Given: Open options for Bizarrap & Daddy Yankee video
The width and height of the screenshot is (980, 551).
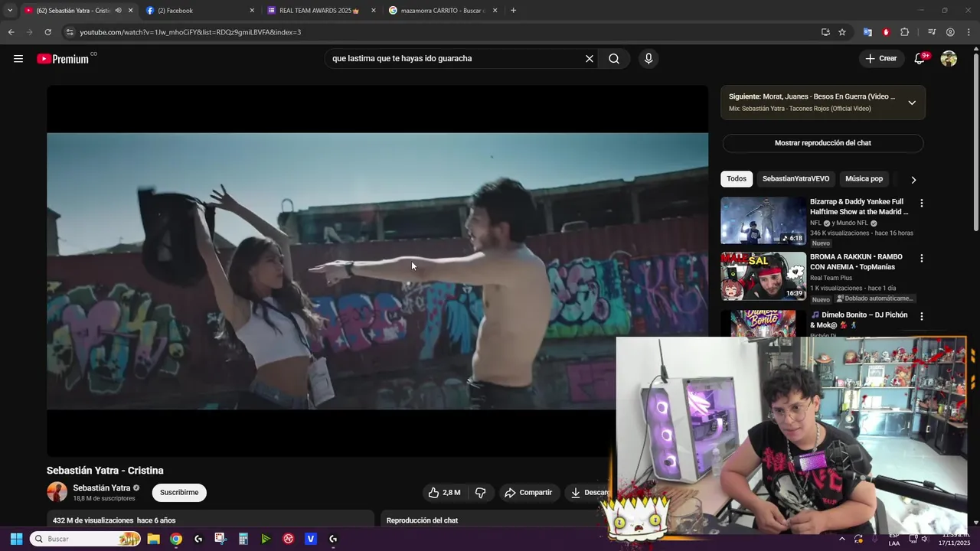Looking at the screenshot, I should tap(921, 204).
